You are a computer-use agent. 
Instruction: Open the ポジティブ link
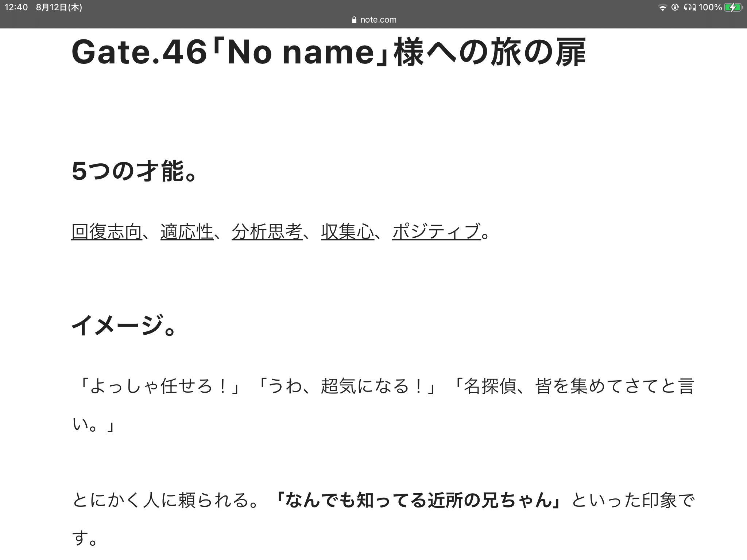click(437, 232)
